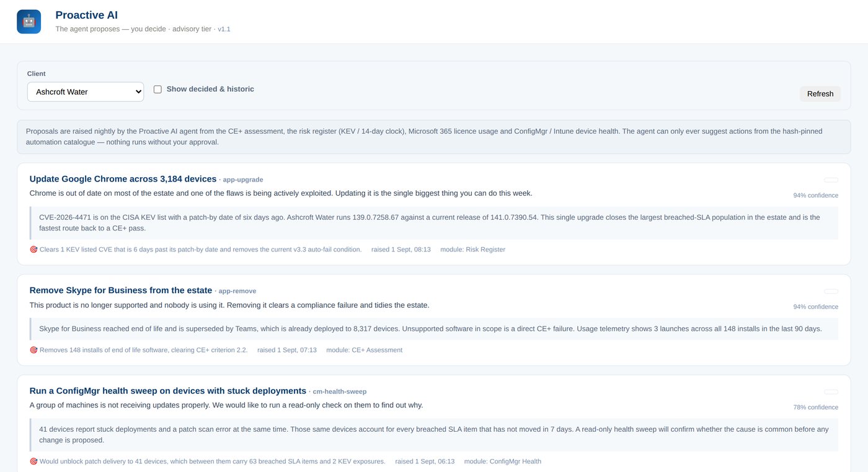Open the Client dropdown showing Ashcroft Water

tap(86, 92)
